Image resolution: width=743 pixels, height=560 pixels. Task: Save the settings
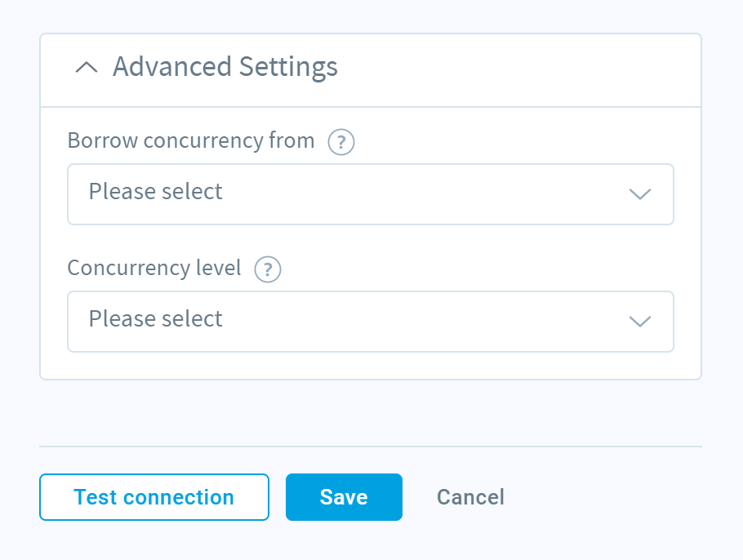click(x=344, y=497)
